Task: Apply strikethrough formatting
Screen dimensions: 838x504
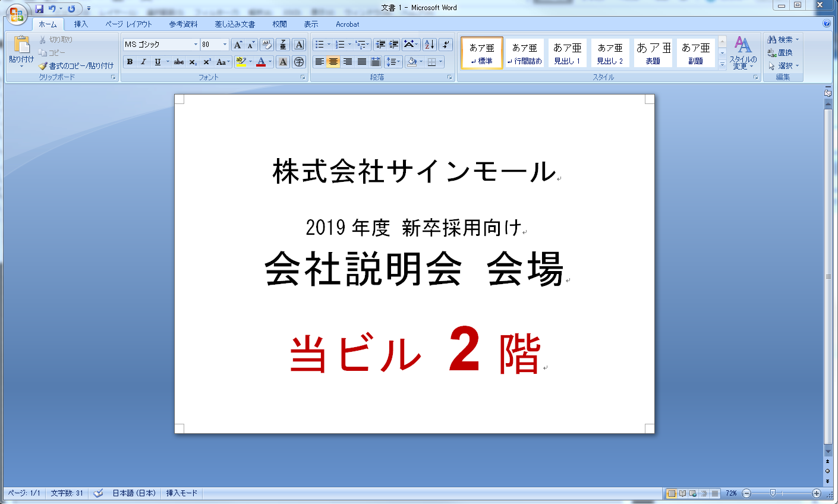Action: click(179, 62)
